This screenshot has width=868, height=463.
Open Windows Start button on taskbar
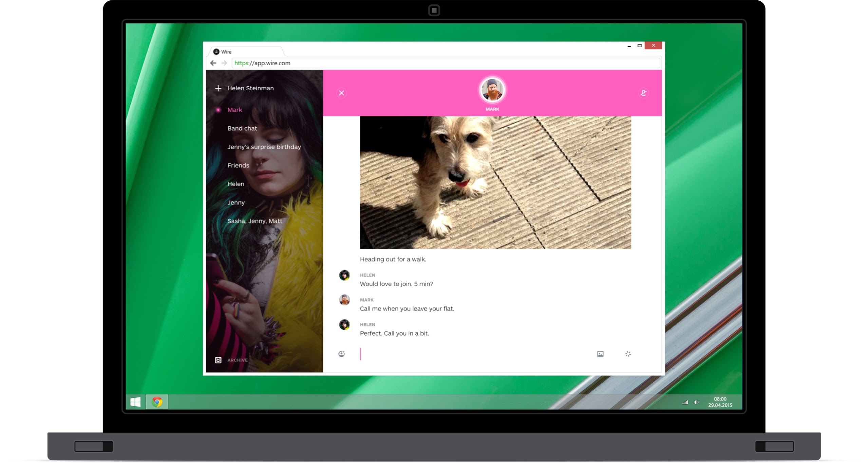pyautogui.click(x=135, y=402)
